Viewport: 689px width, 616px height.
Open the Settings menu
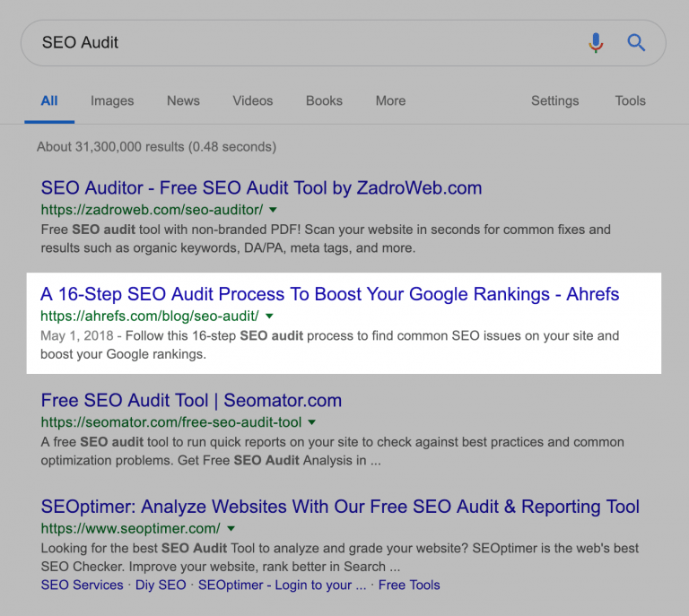[554, 100]
